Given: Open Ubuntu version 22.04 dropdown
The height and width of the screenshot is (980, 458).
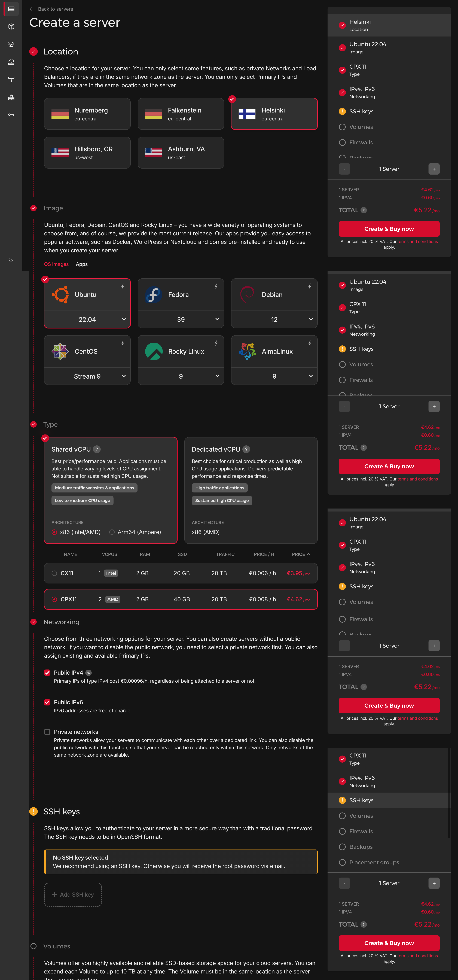Looking at the screenshot, I should [87, 319].
